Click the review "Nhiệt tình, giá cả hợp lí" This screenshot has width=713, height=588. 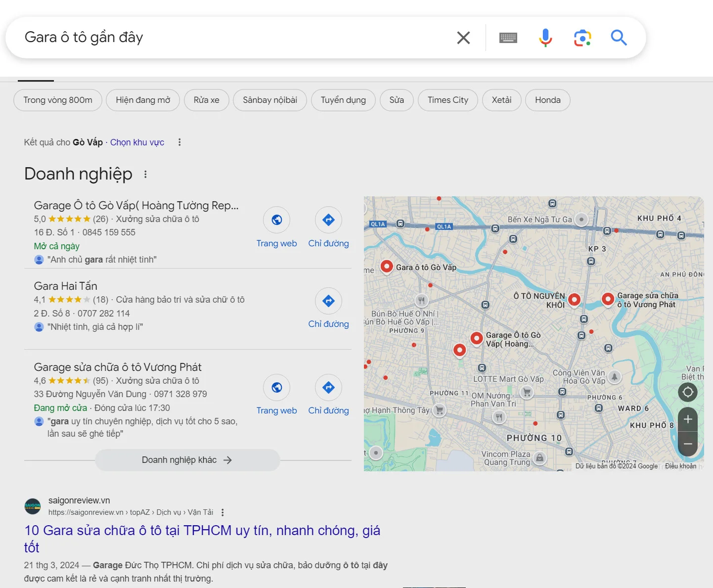tap(95, 327)
